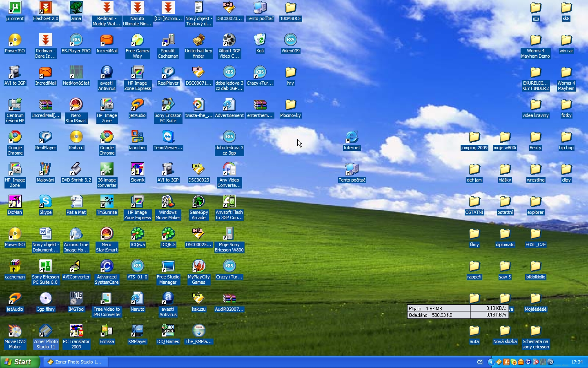Open Moje Sony Ericsson W800 icon

click(229, 240)
